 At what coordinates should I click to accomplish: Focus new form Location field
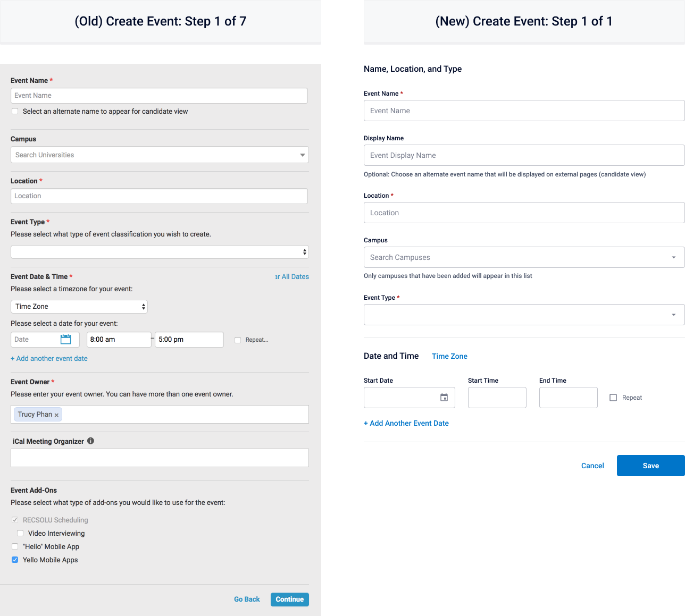click(x=524, y=213)
